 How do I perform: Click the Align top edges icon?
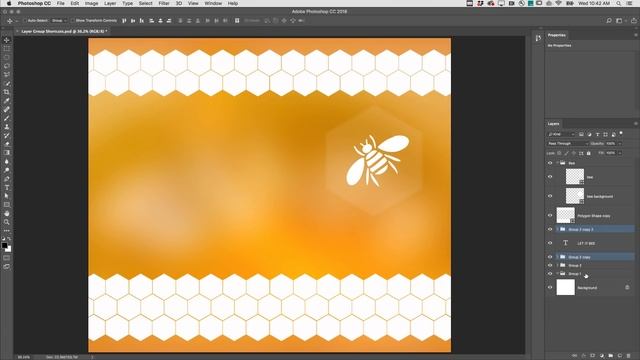point(124,20)
